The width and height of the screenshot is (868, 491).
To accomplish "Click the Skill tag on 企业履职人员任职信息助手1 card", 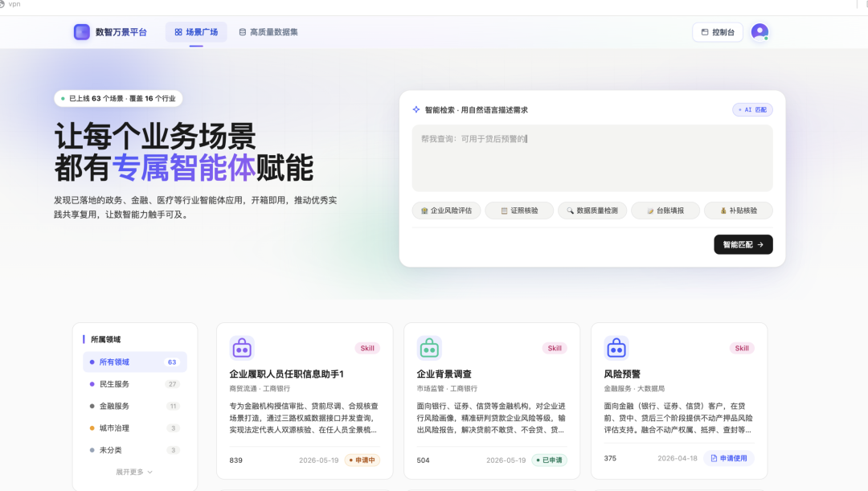I will tap(367, 348).
